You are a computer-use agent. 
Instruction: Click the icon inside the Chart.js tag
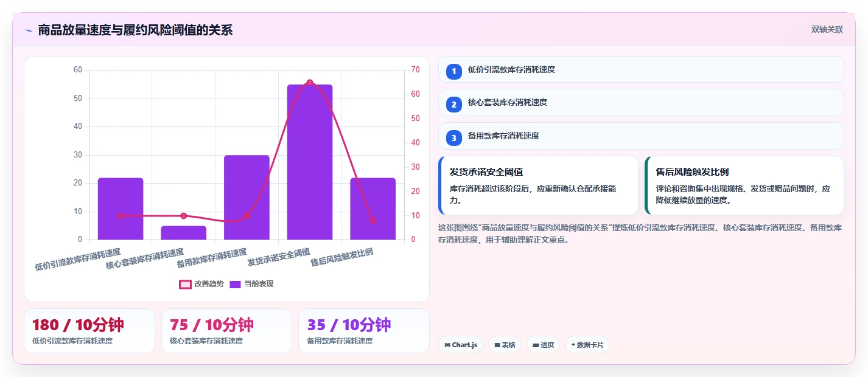(447, 345)
